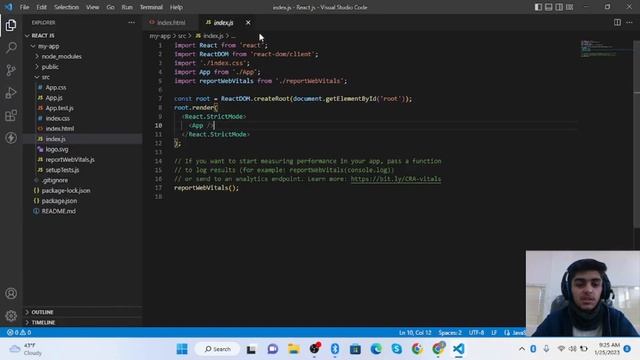Open Task View in taskbar
The width and height of the screenshot is (640, 360).
[x=251, y=349]
